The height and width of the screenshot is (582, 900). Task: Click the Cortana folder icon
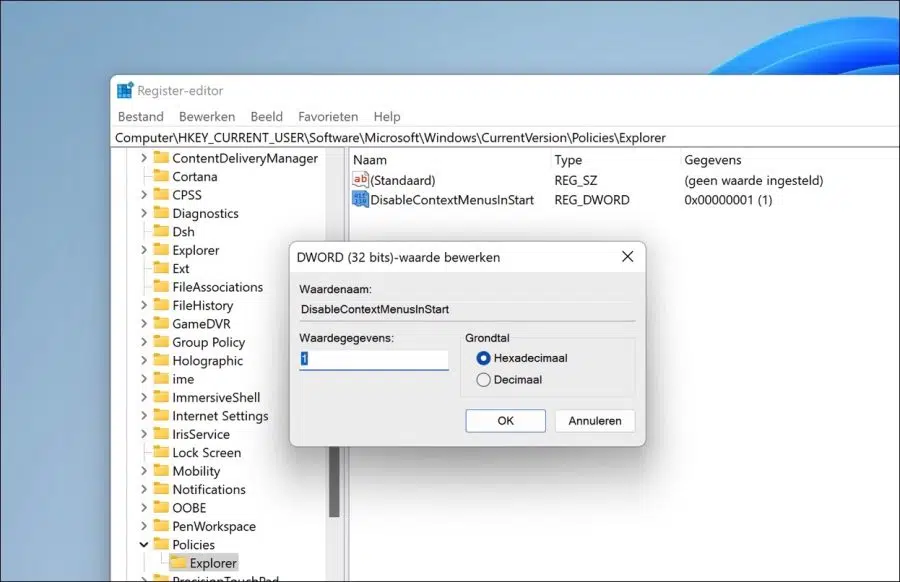[x=161, y=176]
